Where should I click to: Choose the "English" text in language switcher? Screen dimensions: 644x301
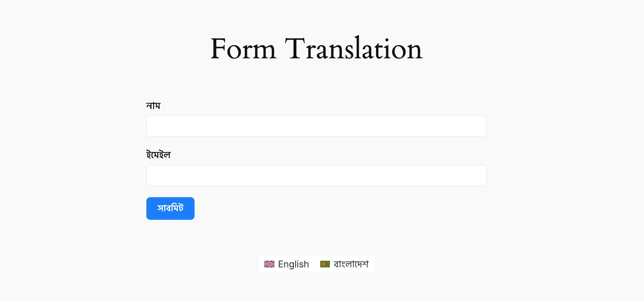click(x=293, y=264)
